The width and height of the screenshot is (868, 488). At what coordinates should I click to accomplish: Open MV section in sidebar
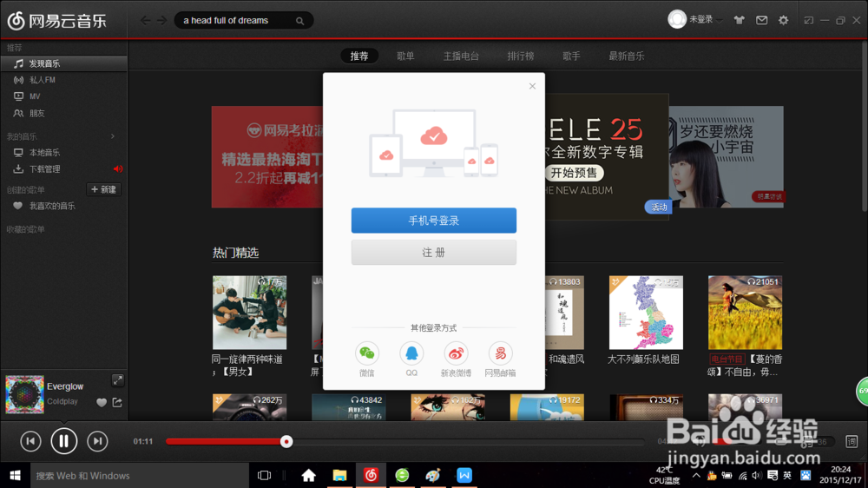click(63, 96)
